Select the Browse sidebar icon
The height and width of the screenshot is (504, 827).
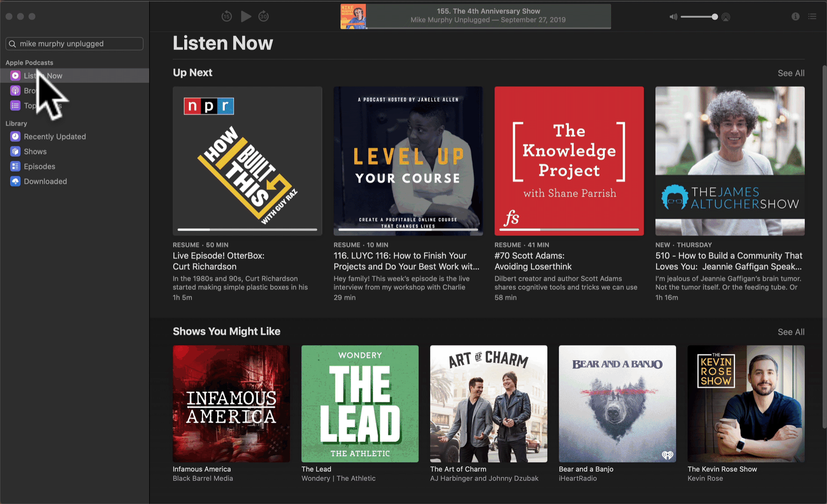point(15,91)
